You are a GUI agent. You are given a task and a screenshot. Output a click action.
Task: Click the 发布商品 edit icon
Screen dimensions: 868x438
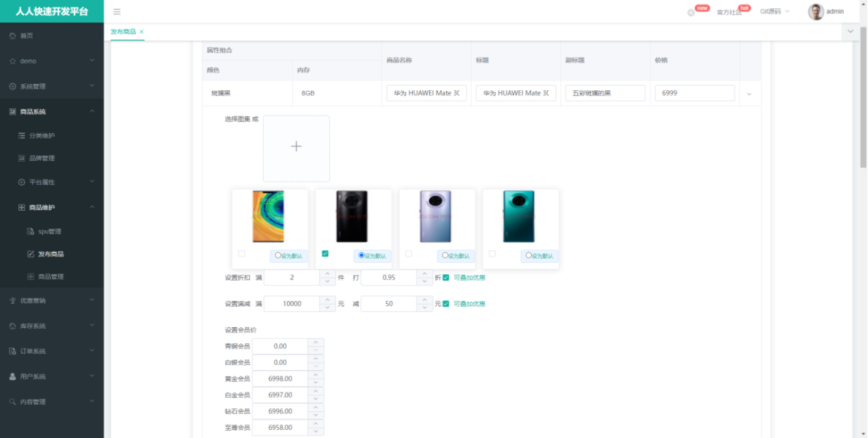coord(31,254)
